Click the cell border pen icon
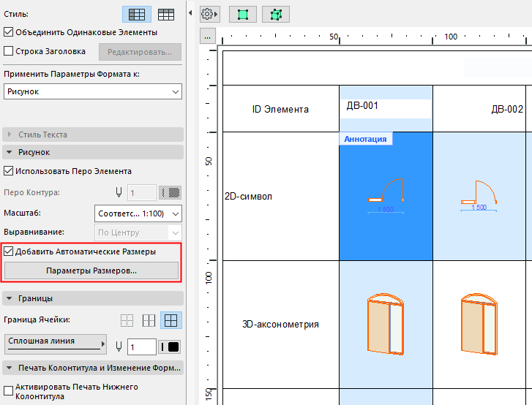The height and width of the screenshot is (405, 532). [119, 347]
